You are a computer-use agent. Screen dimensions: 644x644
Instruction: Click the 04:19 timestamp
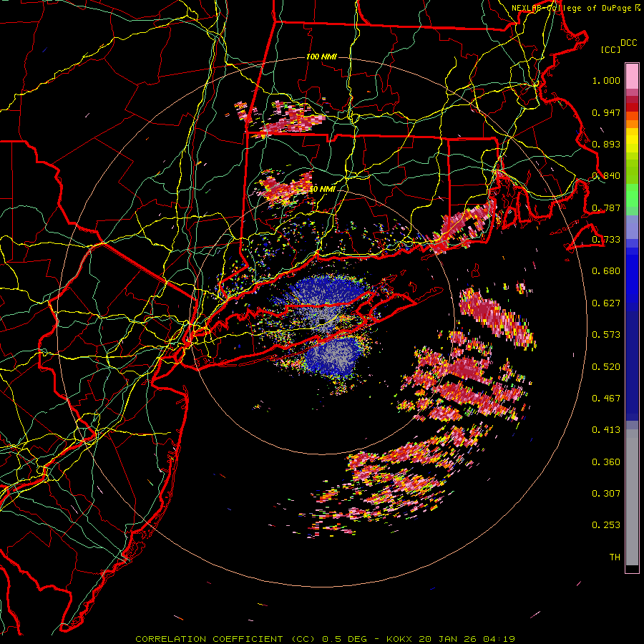pyautogui.click(x=499, y=639)
